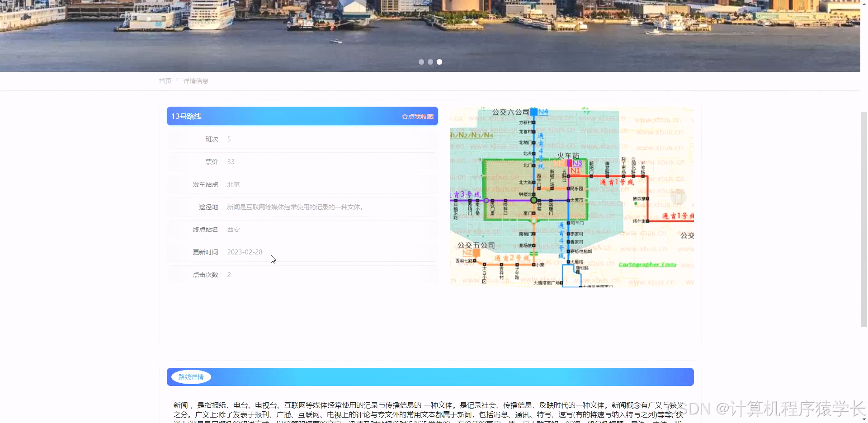Click the bus route map thumbnail
The width and height of the screenshot is (868, 423).
tap(571, 197)
